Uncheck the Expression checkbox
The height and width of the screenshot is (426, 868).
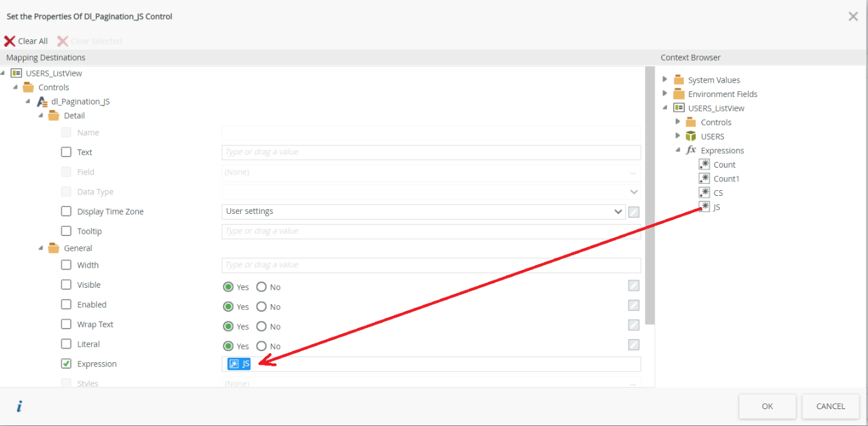click(66, 363)
